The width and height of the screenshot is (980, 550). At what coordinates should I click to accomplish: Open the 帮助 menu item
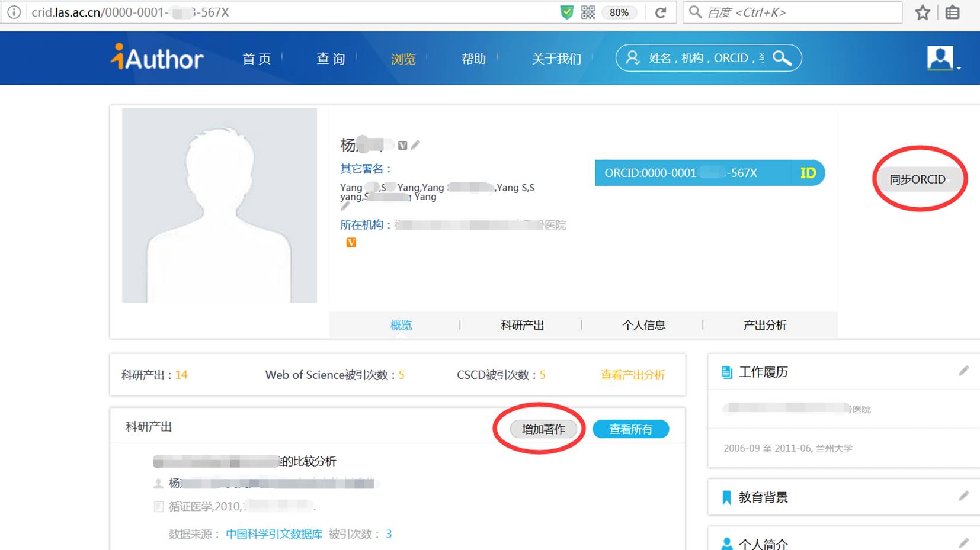pyautogui.click(x=473, y=59)
